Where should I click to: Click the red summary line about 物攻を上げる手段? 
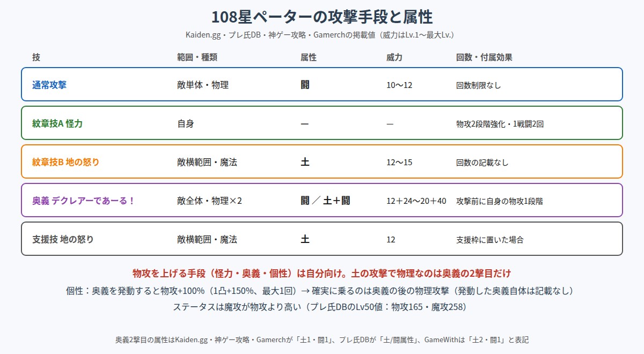322,272
